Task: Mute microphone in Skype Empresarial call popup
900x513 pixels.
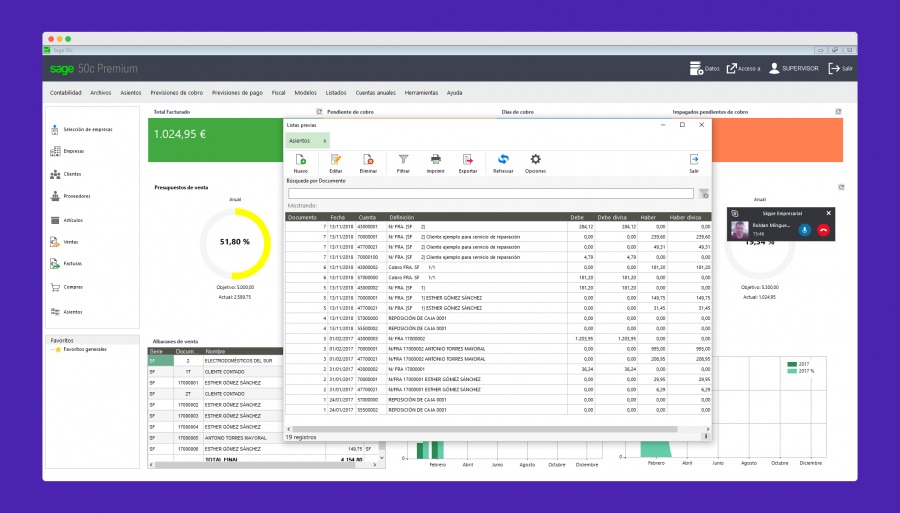Action: (x=805, y=230)
